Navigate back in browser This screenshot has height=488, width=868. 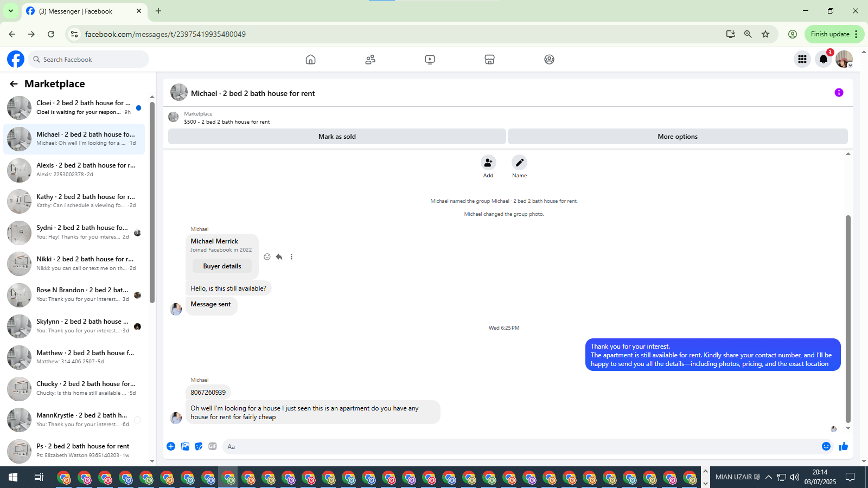12,34
